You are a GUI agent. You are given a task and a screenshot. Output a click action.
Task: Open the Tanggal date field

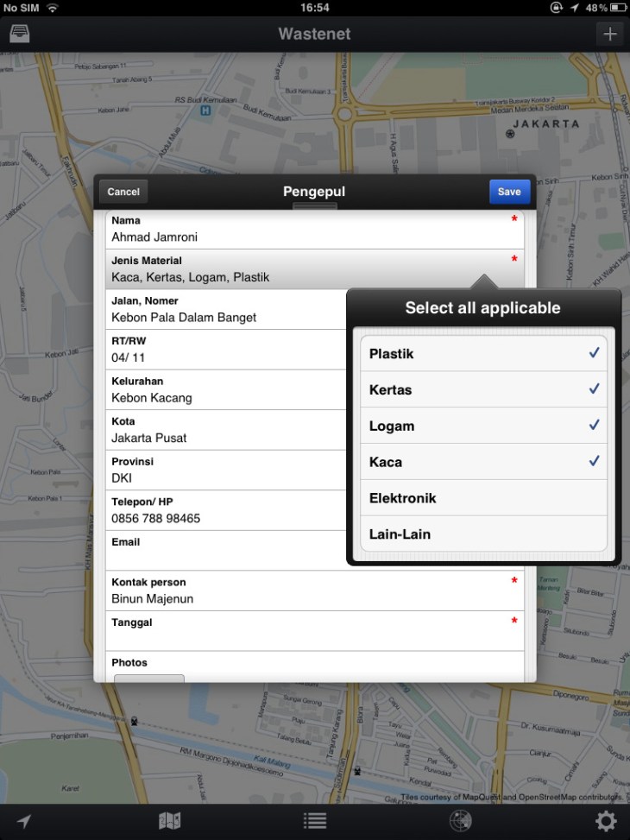pyautogui.click(x=314, y=632)
